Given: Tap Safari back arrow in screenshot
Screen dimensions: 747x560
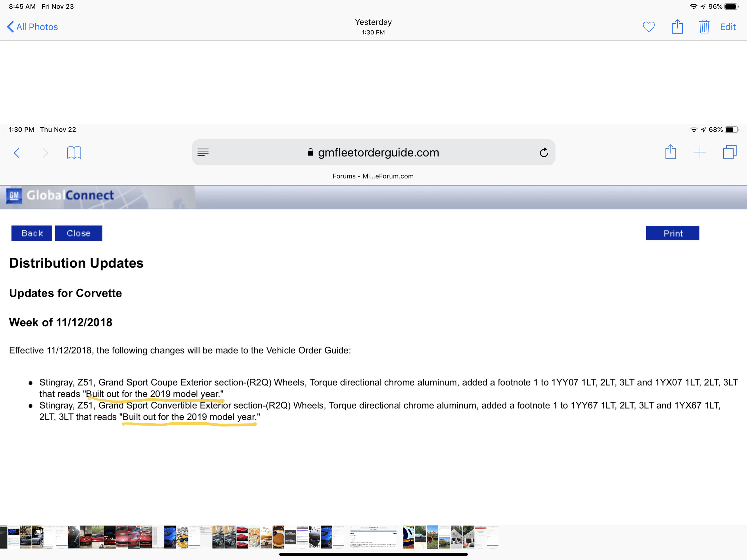Looking at the screenshot, I should (17, 153).
